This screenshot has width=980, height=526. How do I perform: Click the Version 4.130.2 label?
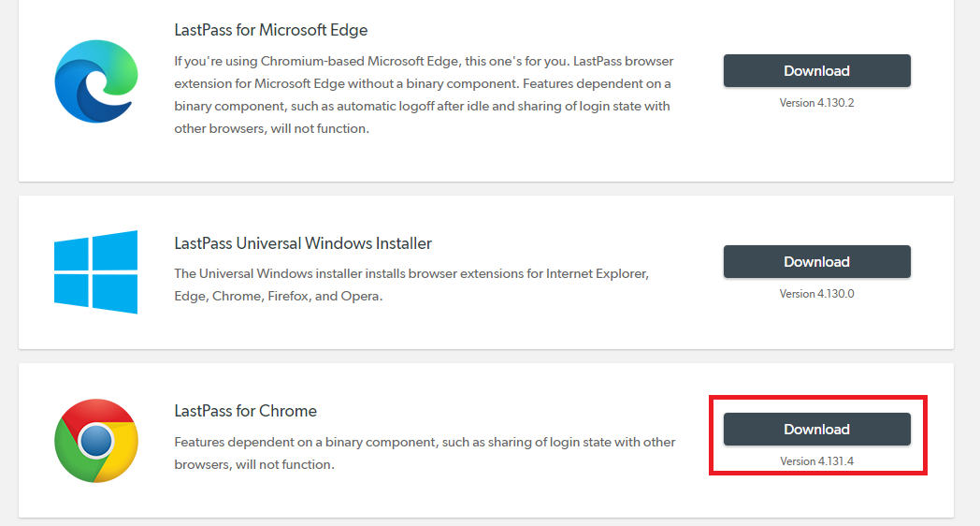click(x=816, y=103)
